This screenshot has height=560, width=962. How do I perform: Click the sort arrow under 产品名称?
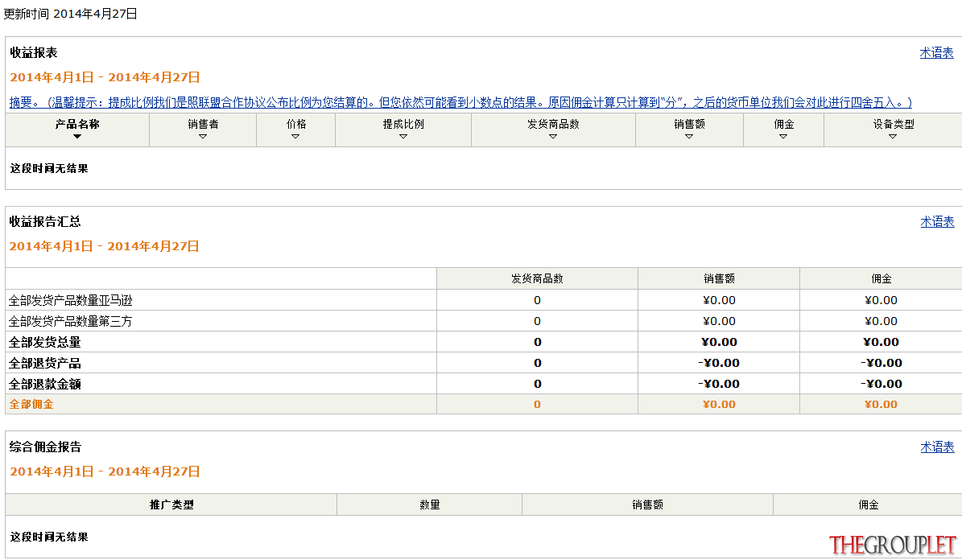tap(77, 137)
